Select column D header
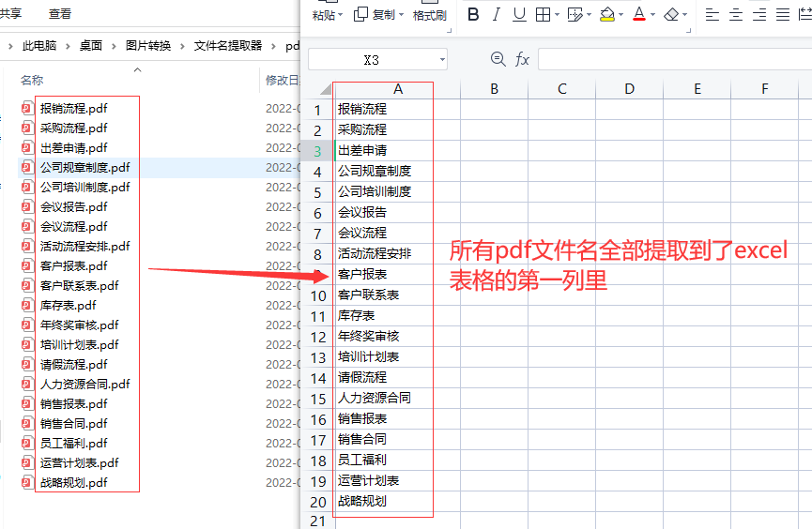The height and width of the screenshot is (529, 812). pos(630,89)
